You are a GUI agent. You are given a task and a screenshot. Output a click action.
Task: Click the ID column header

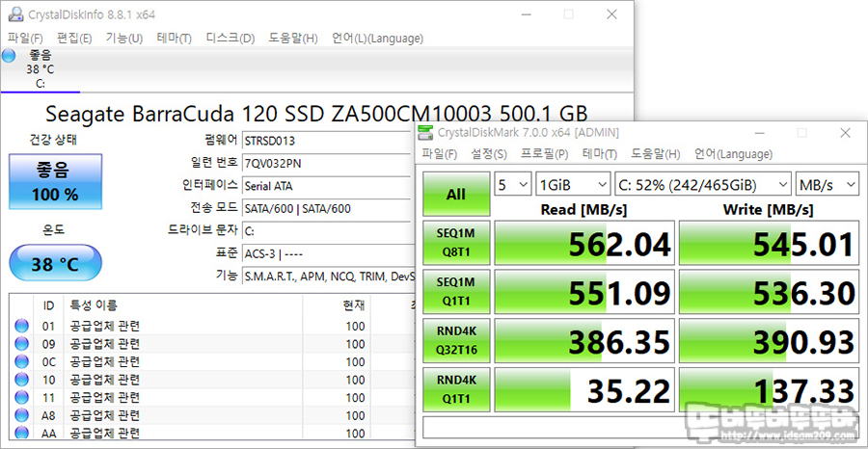pyautogui.click(x=49, y=305)
